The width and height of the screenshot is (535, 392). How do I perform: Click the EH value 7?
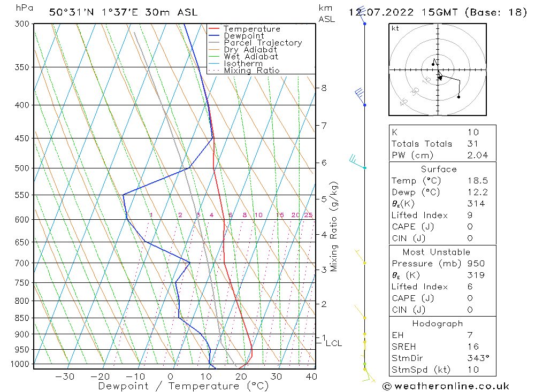tap(470, 335)
